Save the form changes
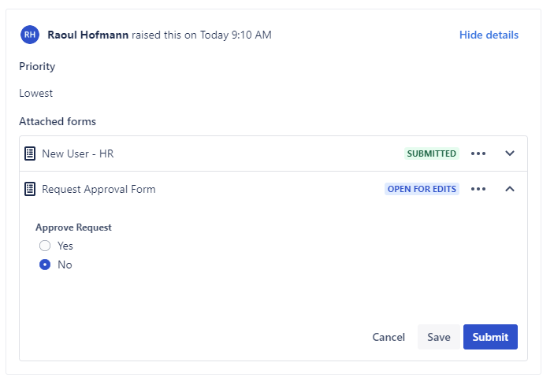This screenshot has width=554, height=392. pyautogui.click(x=439, y=337)
